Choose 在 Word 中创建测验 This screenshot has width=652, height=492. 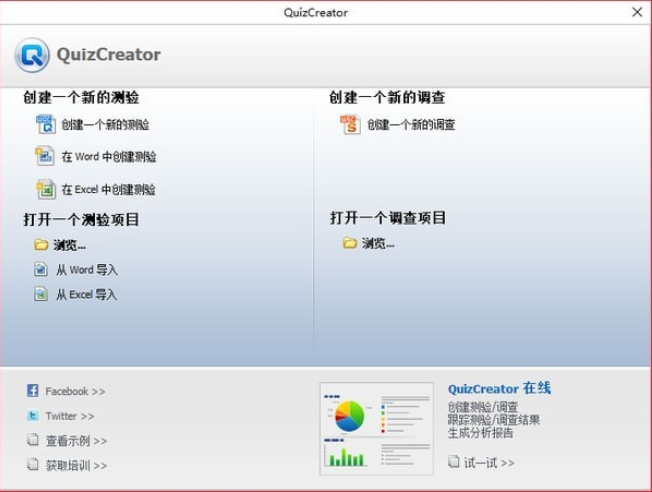(109, 157)
